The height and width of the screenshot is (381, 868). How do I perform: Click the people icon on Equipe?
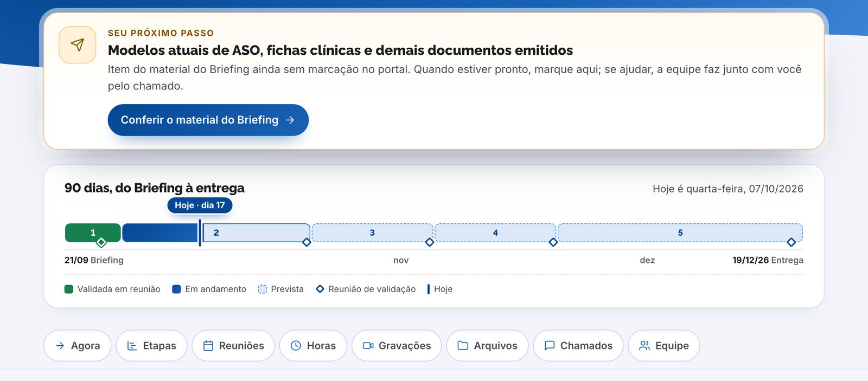pyautogui.click(x=644, y=346)
